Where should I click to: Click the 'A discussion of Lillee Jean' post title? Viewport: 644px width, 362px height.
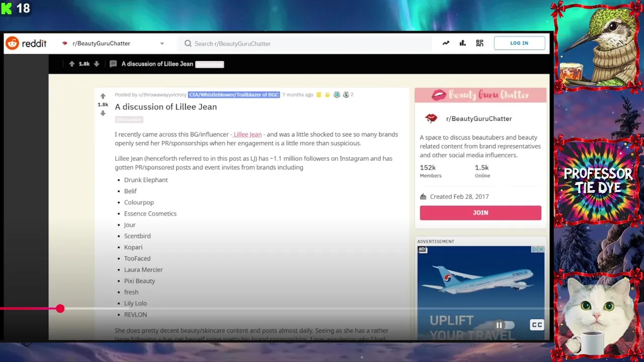[x=166, y=107]
